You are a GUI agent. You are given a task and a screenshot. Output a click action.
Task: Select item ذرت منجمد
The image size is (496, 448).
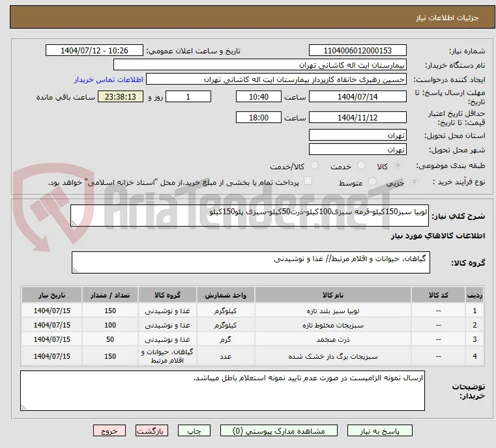tap(333, 339)
